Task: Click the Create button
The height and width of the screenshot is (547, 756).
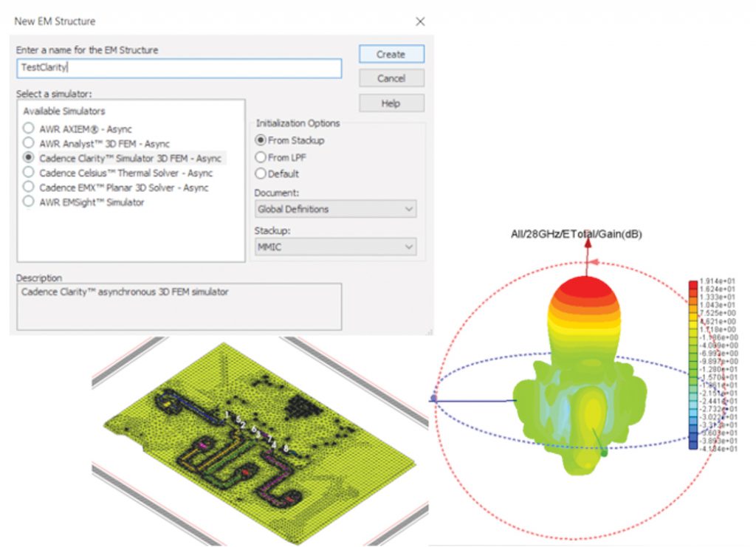Action: point(391,54)
